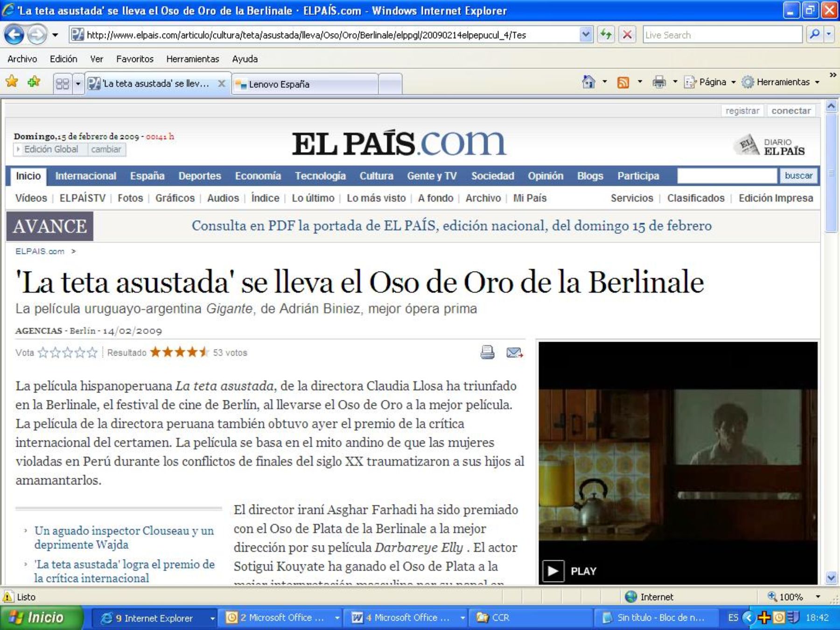Image resolution: width=840 pixels, height=630 pixels.
Task: Click the page scrollbar down arrow
Action: click(831, 578)
